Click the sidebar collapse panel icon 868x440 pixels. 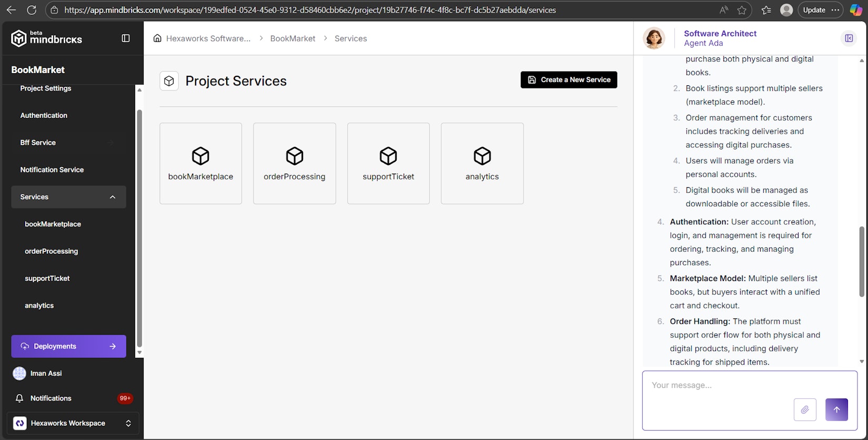[x=126, y=38]
